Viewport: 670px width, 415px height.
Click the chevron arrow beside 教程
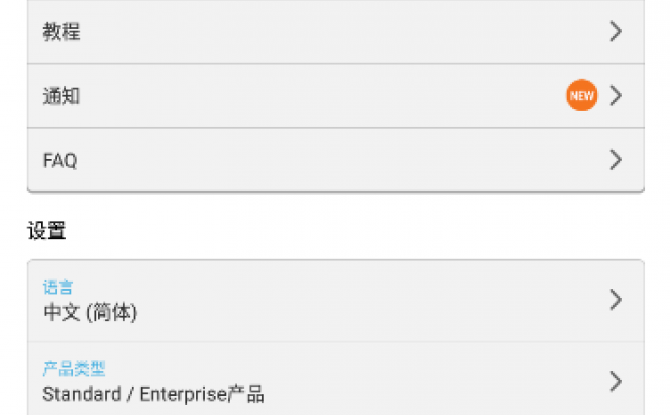pos(616,31)
